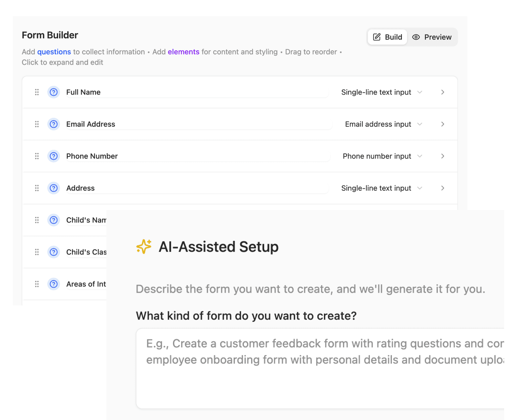Image resolution: width=512 pixels, height=420 pixels.
Task: Expand the Email Address row details
Action: point(442,124)
